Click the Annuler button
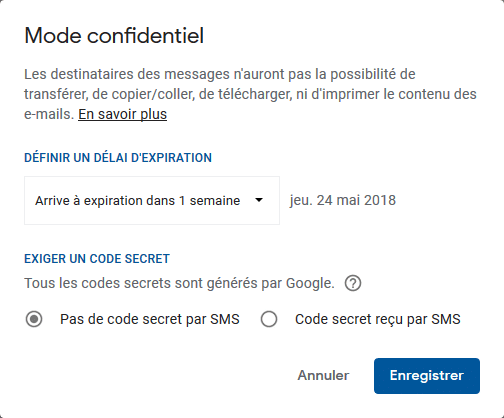The image size is (504, 418). [x=323, y=375]
